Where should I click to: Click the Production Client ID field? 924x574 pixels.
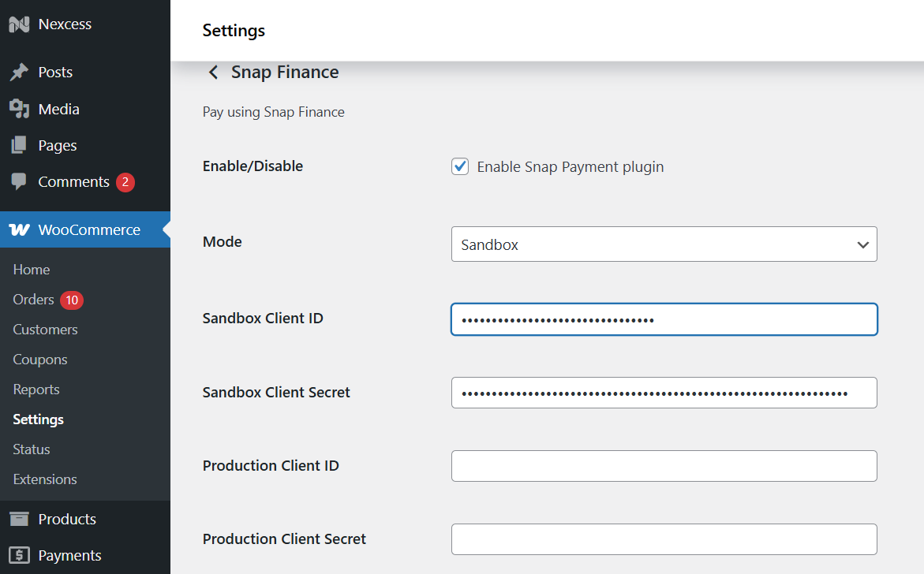click(664, 466)
